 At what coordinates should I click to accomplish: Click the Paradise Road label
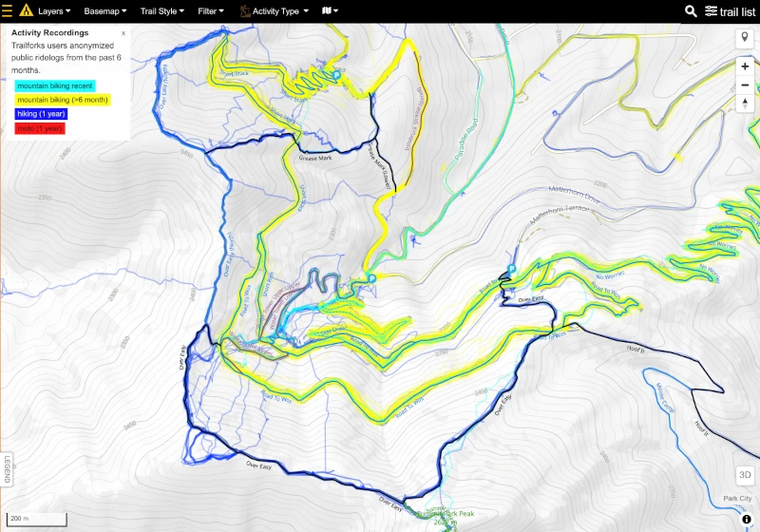click(x=466, y=140)
